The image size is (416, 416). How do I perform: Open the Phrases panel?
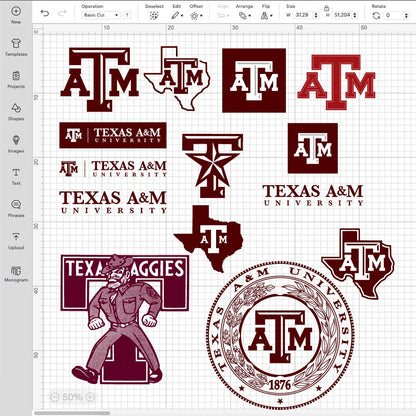coord(16,209)
